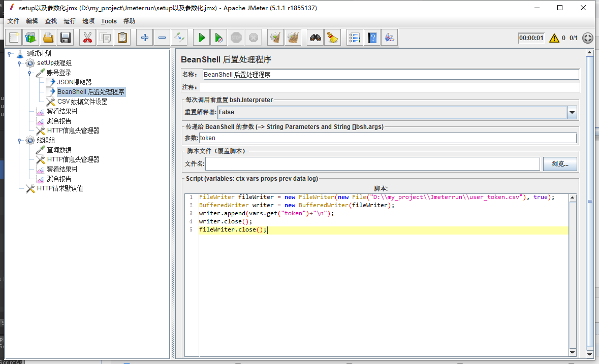The height and width of the screenshot is (364, 599).
Task: Click the Open file folder icon
Action: 48,38
